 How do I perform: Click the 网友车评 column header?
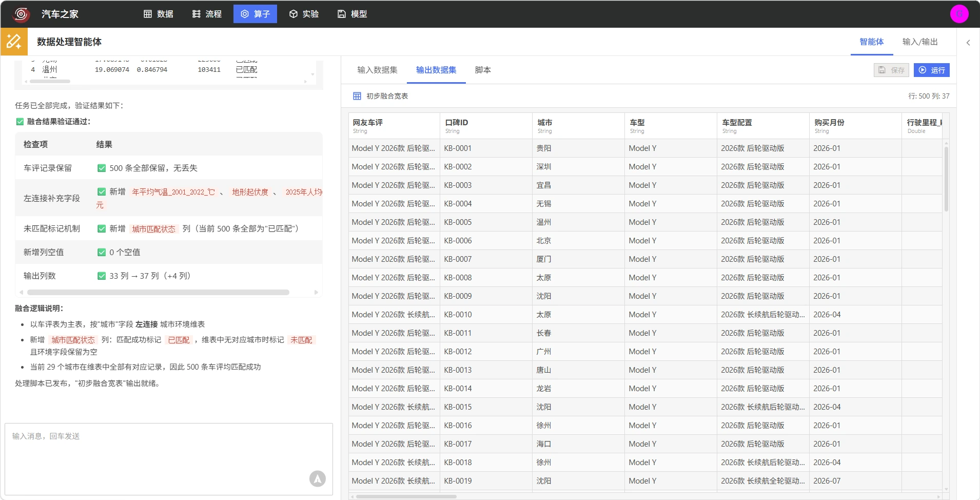[x=394, y=126]
